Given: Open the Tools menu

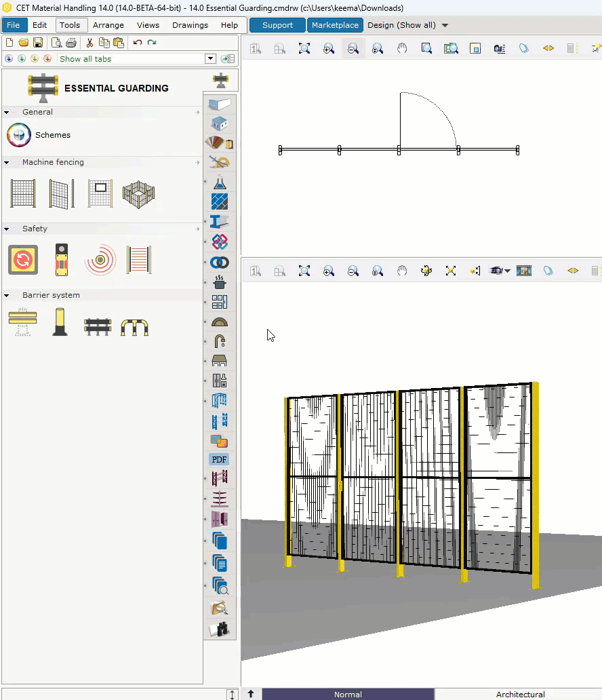Looking at the screenshot, I should click(70, 25).
